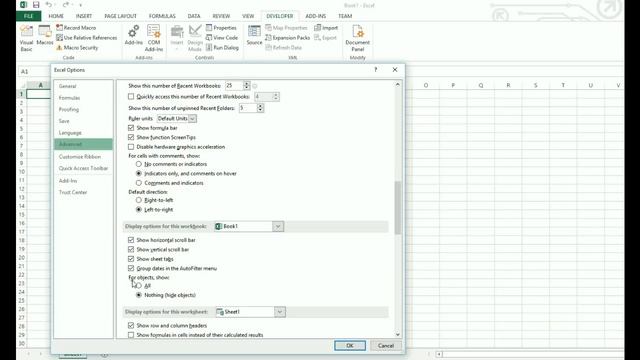Click options pane vertical scrollbar thumb

pyautogui.click(x=398, y=208)
